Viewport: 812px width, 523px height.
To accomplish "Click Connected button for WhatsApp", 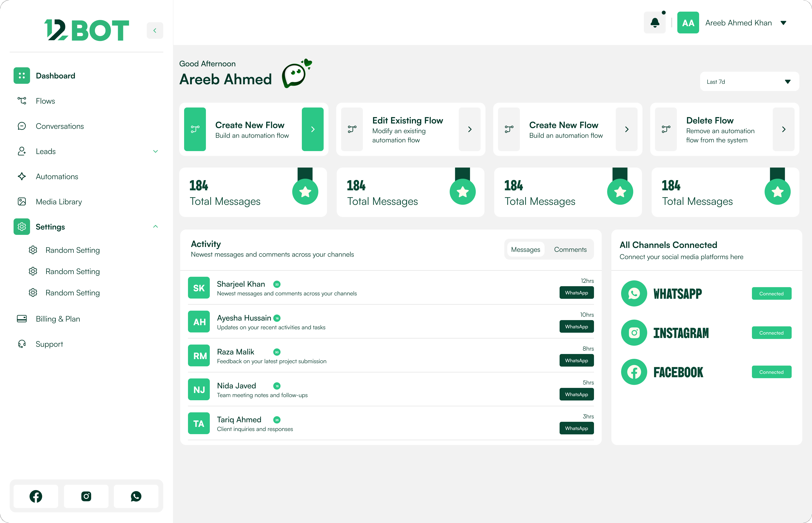I will pos(771,294).
